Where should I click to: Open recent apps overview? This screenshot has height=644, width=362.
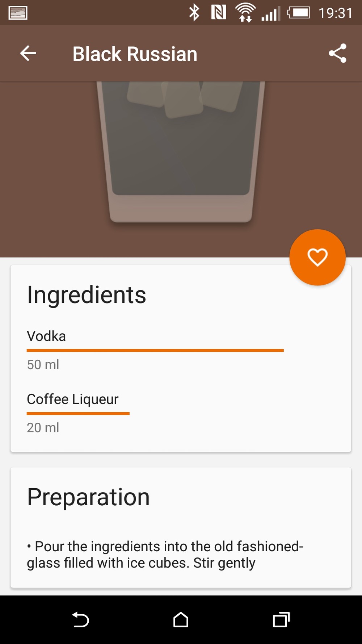point(281,619)
